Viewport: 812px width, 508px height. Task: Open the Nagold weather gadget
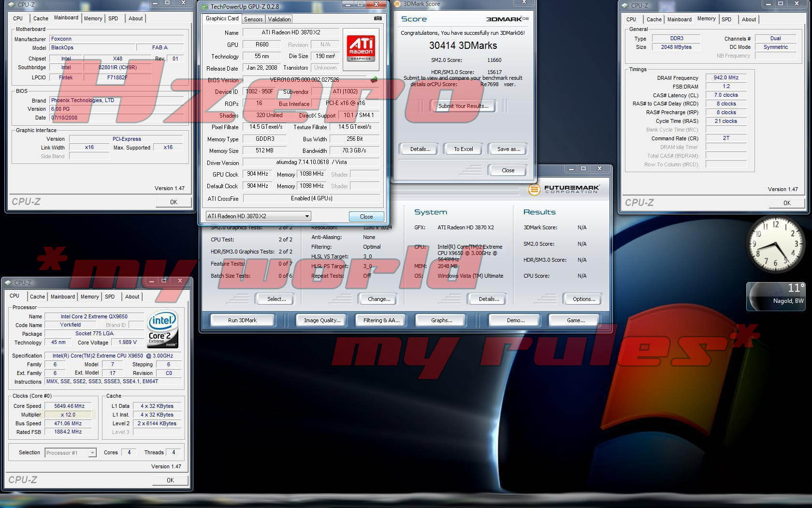(x=776, y=296)
